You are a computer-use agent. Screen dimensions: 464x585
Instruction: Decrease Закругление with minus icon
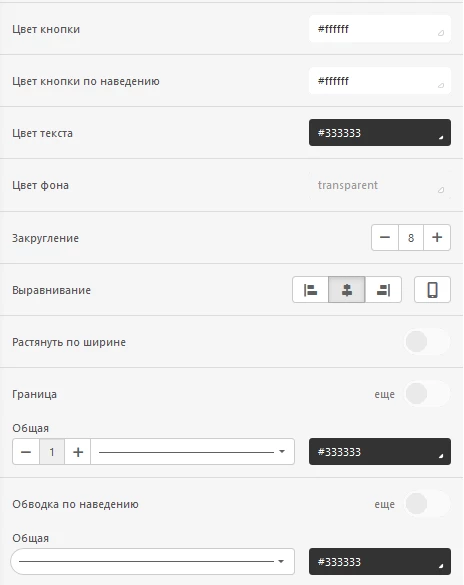[385, 237]
